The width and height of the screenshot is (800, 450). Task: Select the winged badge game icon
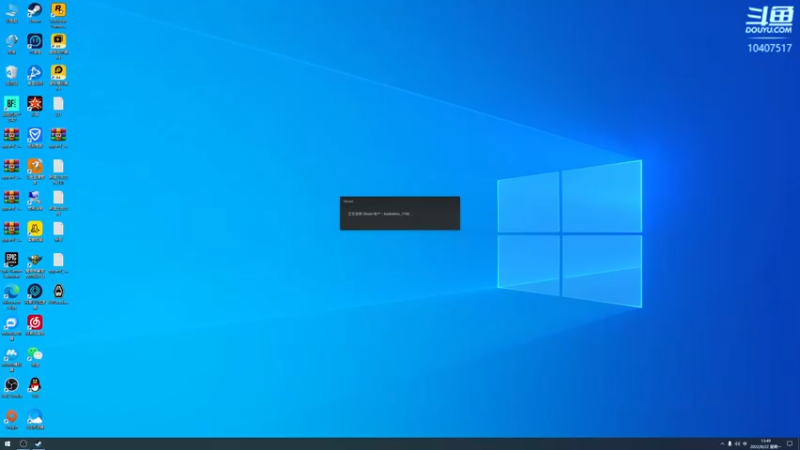point(35,260)
